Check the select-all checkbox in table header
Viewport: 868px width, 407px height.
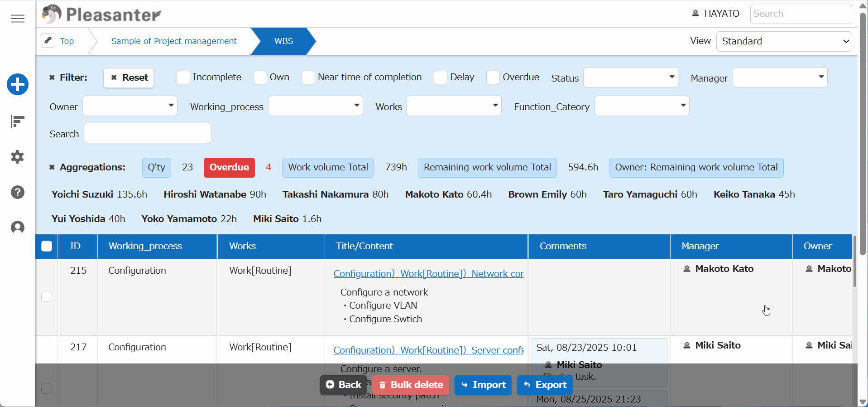(47, 246)
